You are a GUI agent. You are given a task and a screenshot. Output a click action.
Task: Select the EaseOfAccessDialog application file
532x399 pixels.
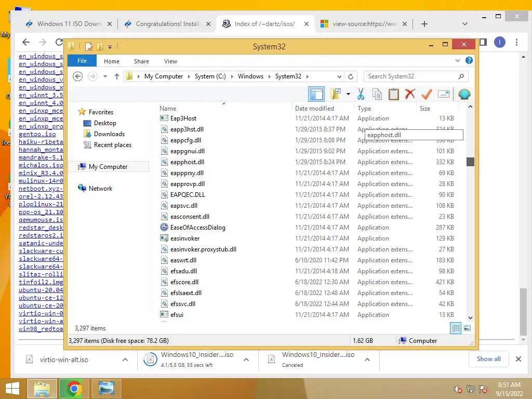[x=198, y=228]
